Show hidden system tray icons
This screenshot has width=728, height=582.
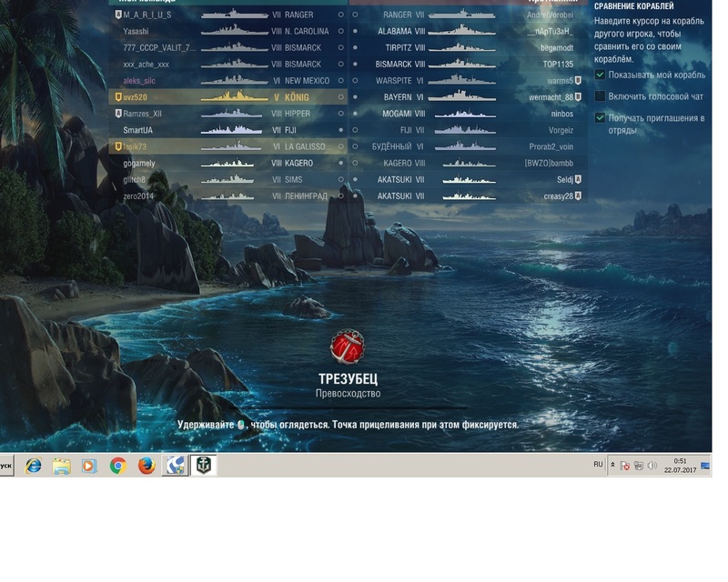[x=612, y=465]
